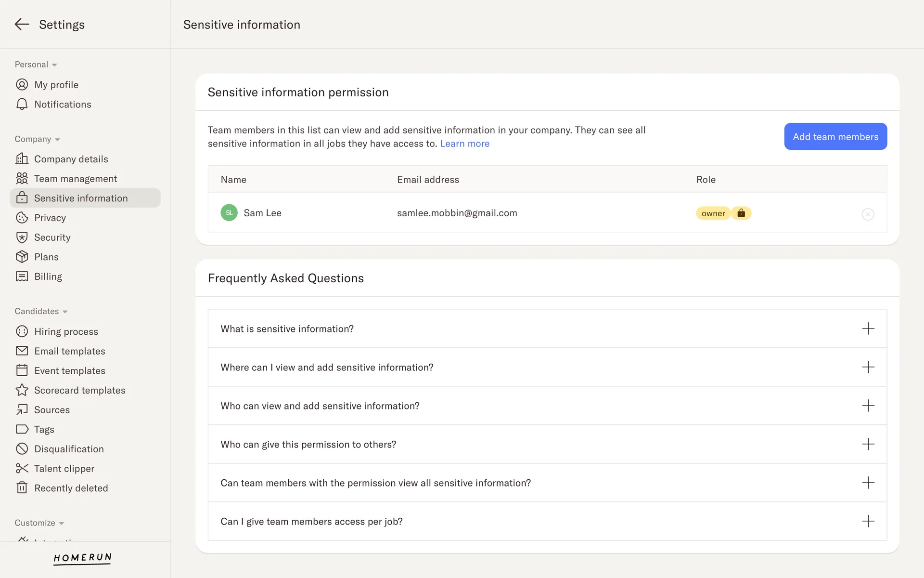Click Sam Lee's green SL avatar

click(x=229, y=213)
